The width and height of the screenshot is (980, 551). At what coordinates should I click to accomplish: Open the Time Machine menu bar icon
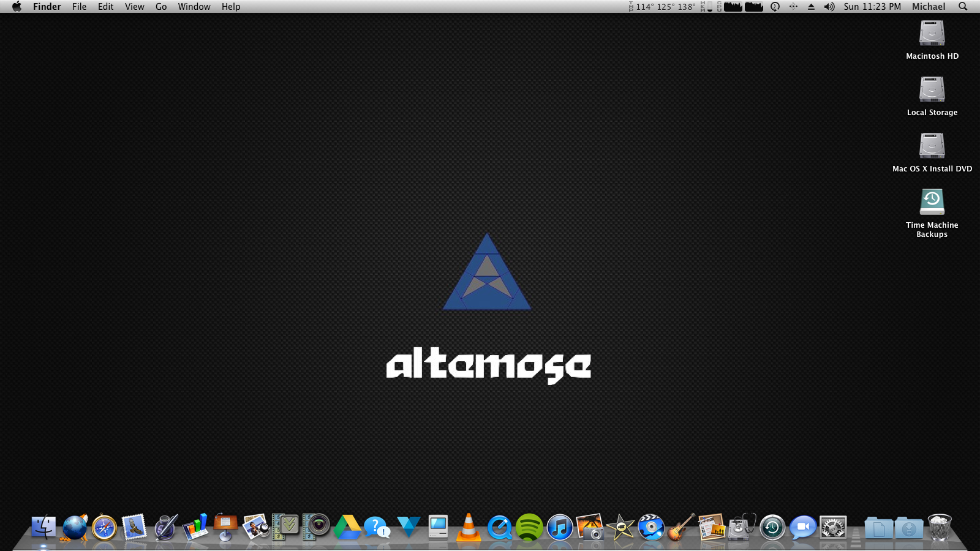pos(775,7)
